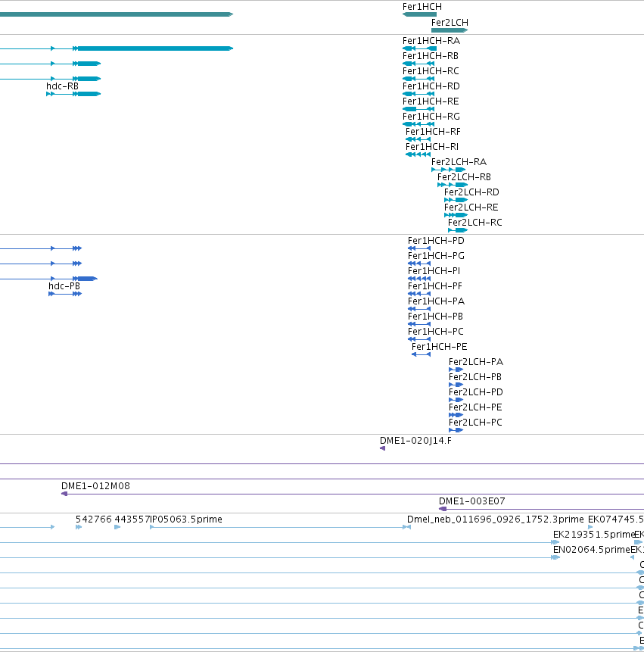Open Fer1HCH-RE transcript details
The height and width of the screenshot is (652, 644).
tap(418, 109)
